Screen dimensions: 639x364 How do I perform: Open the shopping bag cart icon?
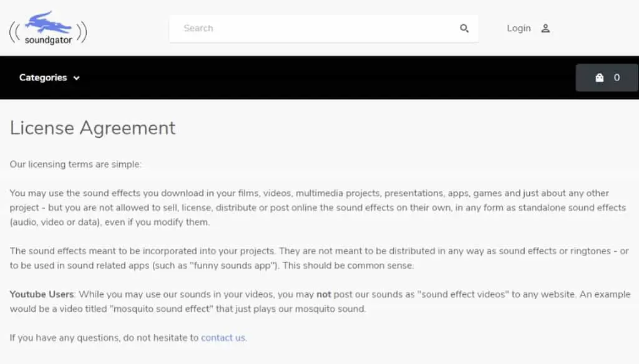599,78
